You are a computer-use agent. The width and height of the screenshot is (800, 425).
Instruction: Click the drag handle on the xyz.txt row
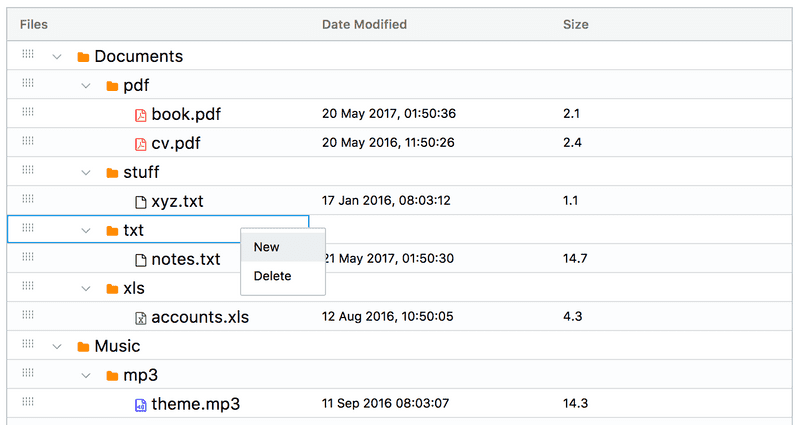coord(28,198)
